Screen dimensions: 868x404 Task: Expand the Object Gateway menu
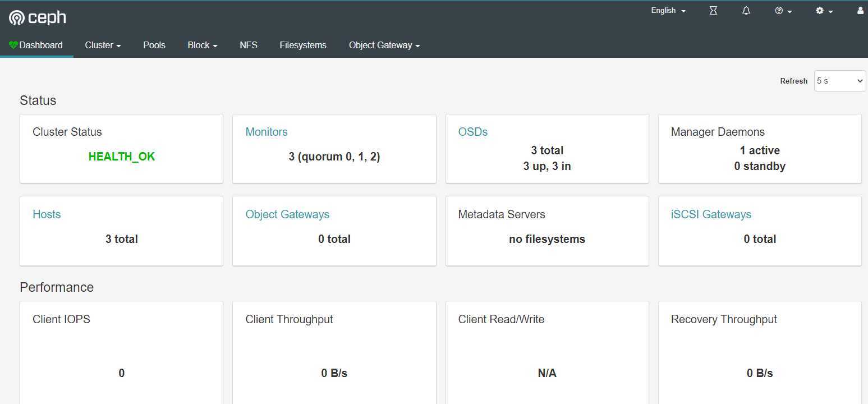384,45
